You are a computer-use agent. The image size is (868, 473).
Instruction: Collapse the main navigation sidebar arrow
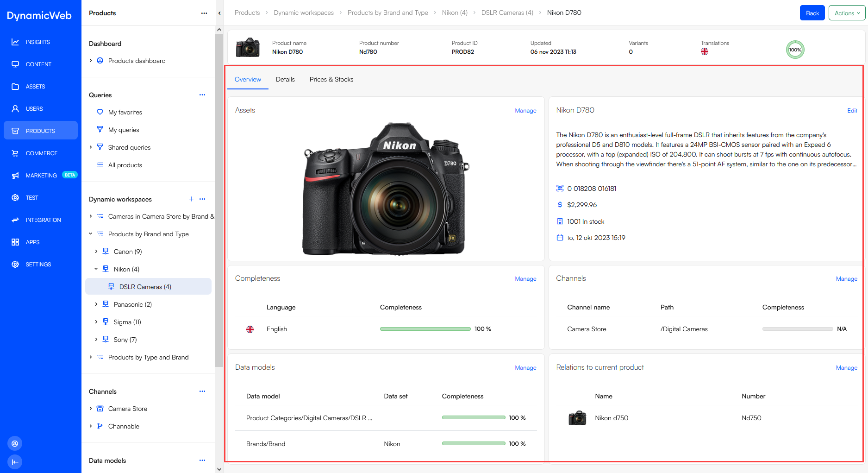[15, 462]
